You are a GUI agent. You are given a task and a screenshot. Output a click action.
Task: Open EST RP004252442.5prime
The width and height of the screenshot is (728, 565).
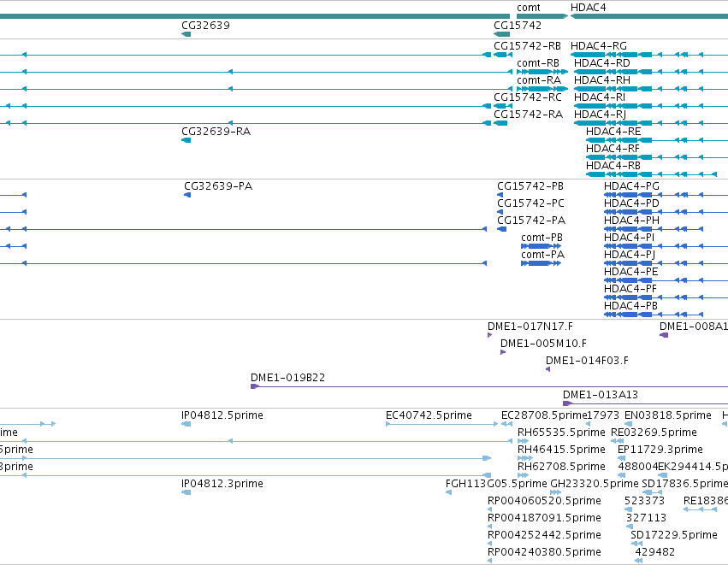tap(544, 536)
